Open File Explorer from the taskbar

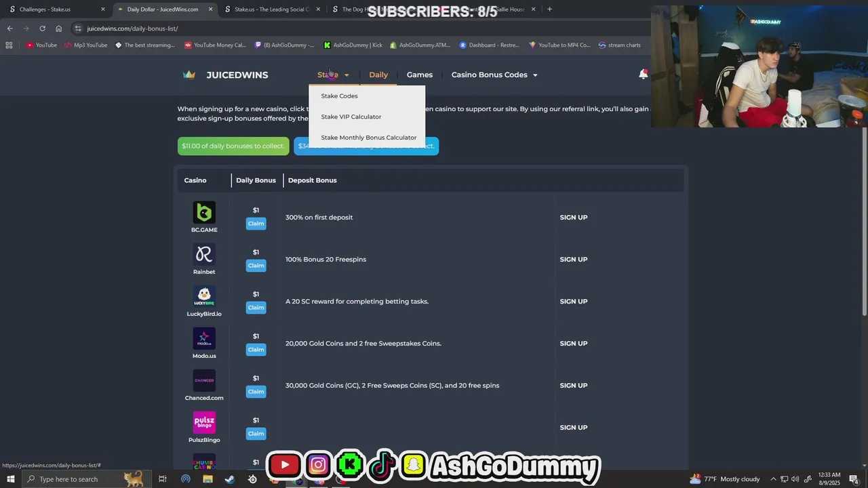click(x=208, y=479)
